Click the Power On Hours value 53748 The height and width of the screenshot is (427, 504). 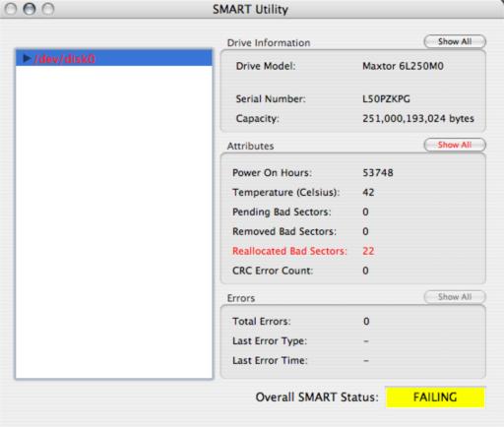378,172
